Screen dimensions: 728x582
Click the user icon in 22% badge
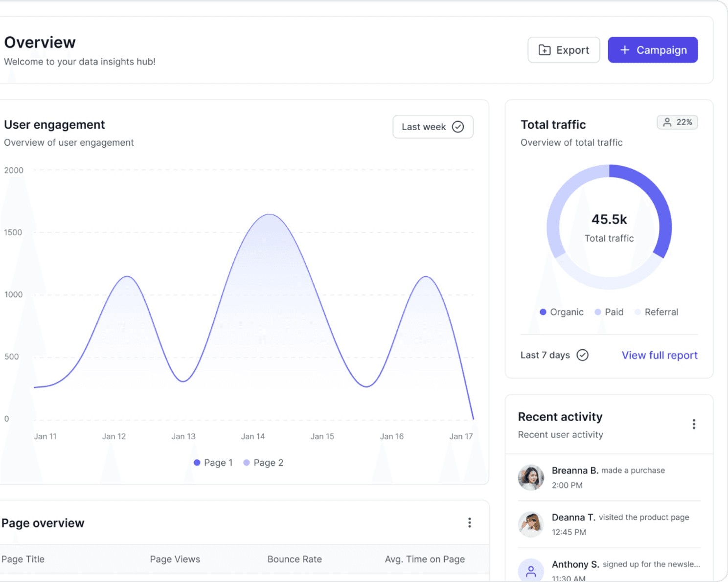click(667, 122)
